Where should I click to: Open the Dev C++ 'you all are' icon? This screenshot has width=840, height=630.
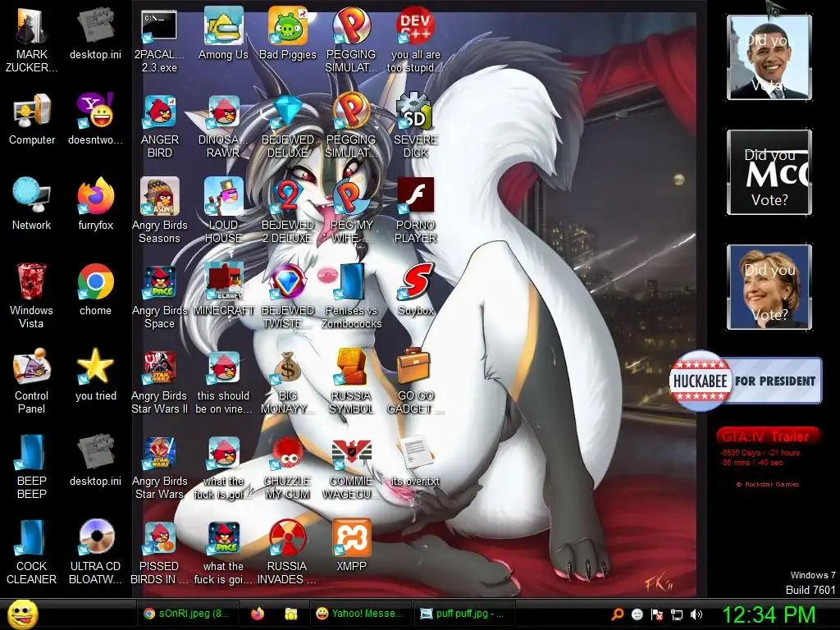(415, 39)
